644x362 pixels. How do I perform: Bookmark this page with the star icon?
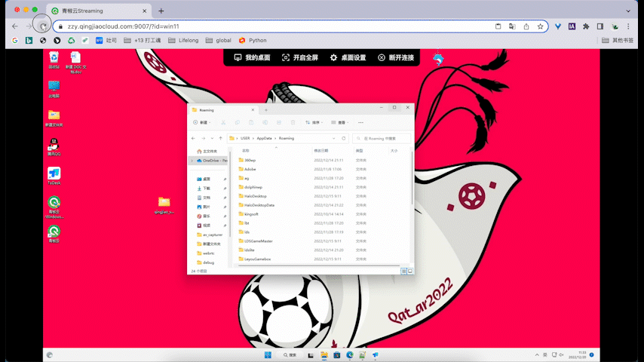[x=540, y=26]
